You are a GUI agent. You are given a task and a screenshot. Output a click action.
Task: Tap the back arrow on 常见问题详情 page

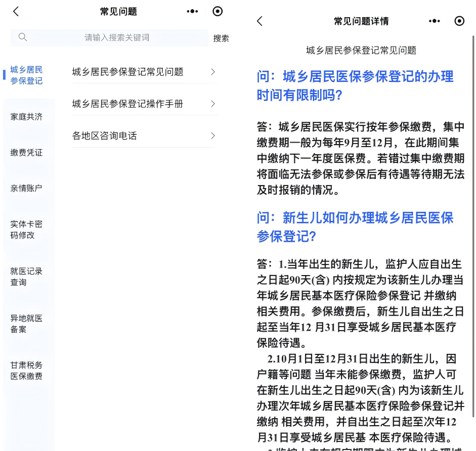pyautogui.click(x=259, y=21)
